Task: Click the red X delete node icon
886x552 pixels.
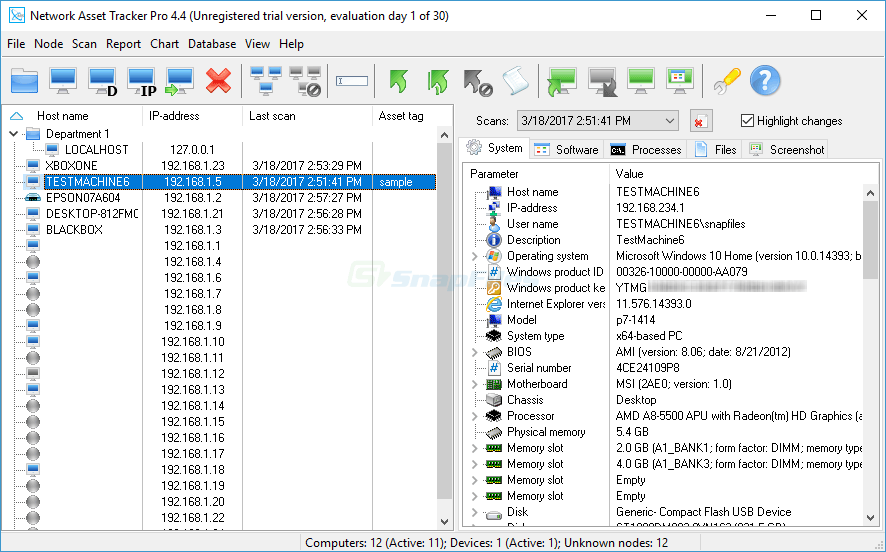Action: (219, 81)
